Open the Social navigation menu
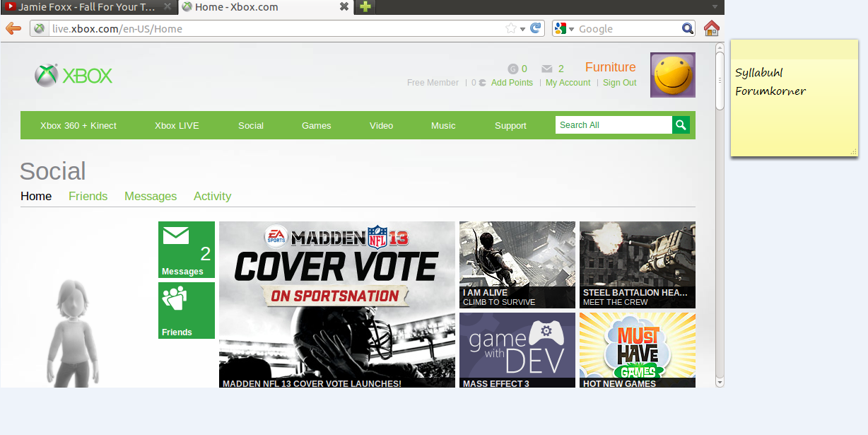The image size is (868, 435). click(251, 125)
